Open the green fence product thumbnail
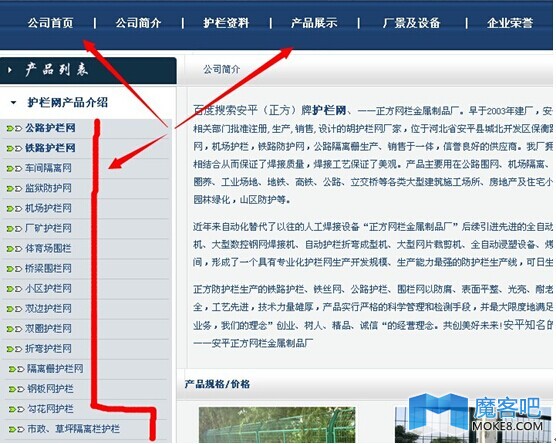Screen dimensions: 556x444 [277, 425]
